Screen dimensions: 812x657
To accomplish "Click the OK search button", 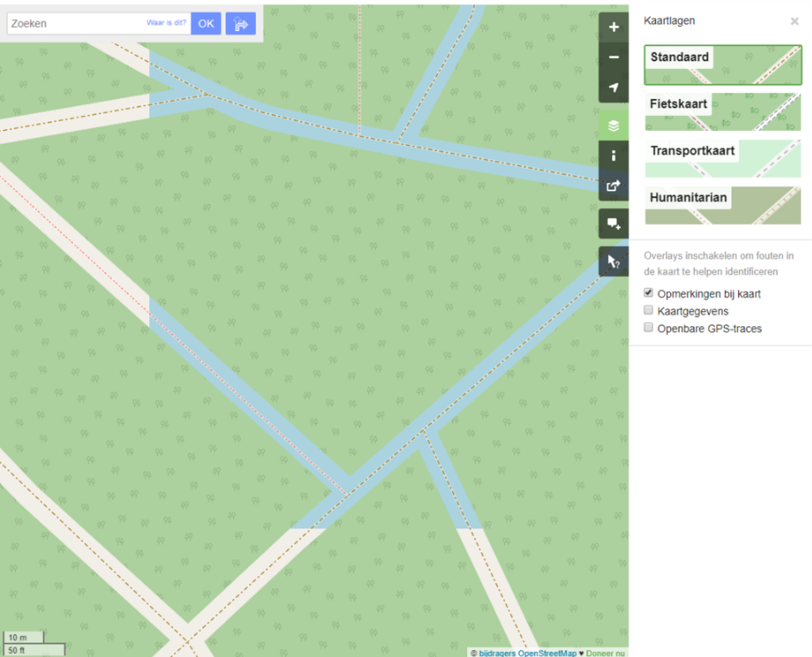I will point(206,23).
